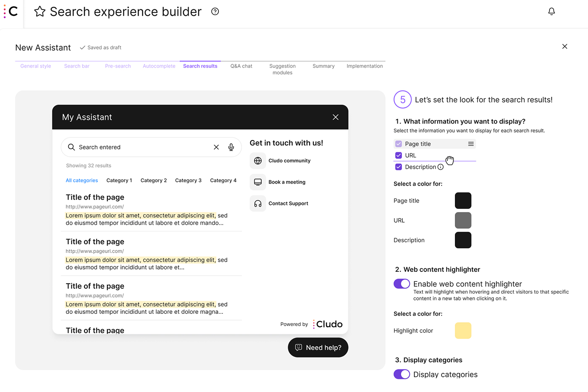Pick the Page title color swatch
The width and height of the screenshot is (588, 392).
click(463, 200)
